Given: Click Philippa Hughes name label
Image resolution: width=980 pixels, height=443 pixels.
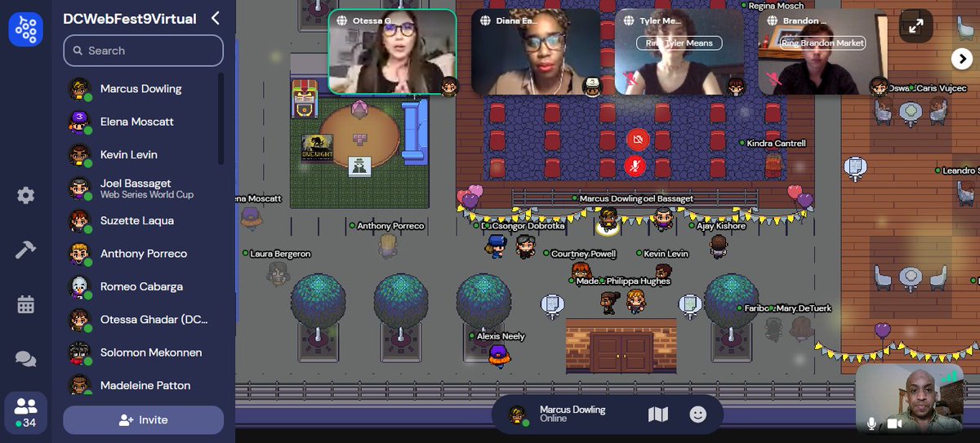Looking at the screenshot, I should [638, 281].
